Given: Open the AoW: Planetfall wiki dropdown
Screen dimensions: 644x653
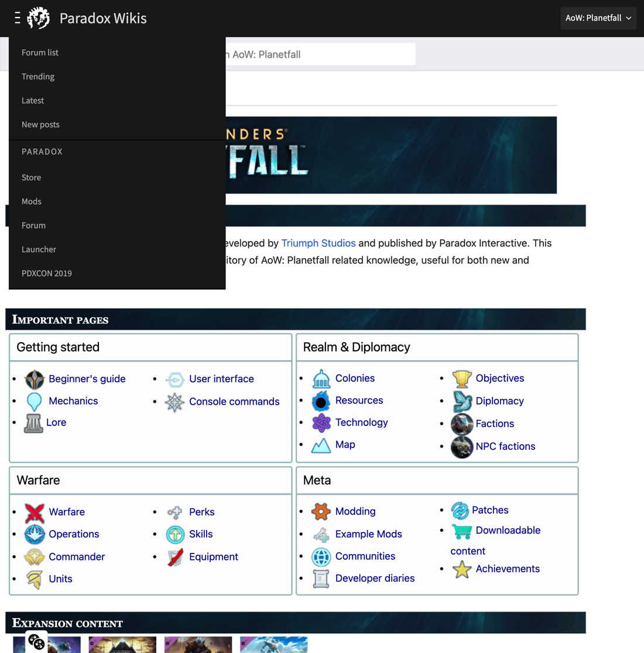Looking at the screenshot, I should (x=598, y=18).
